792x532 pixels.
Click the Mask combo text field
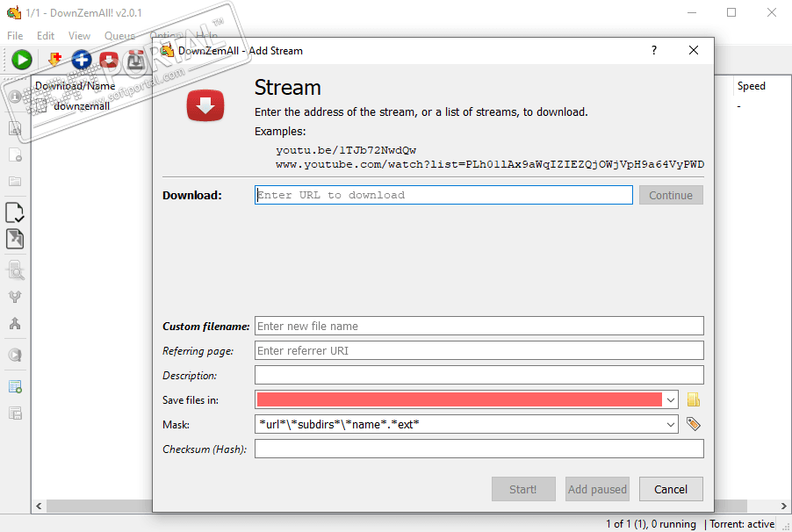459,424
